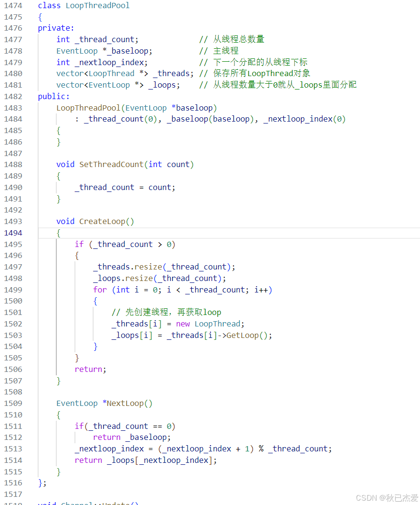Click the public: access specifier
Image resolution: width=420 pixels, height=505 pixels.
click(52, 96)
